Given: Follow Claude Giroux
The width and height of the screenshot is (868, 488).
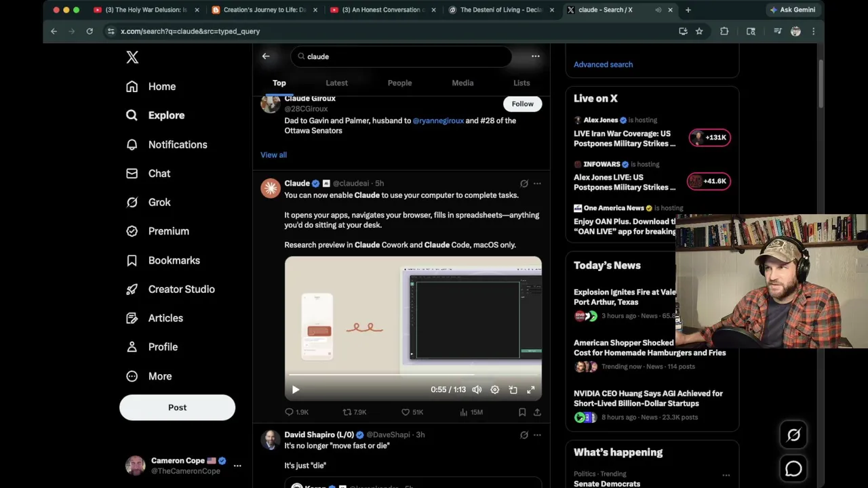Looking at the screenshot, I should [x=523, y=104].
